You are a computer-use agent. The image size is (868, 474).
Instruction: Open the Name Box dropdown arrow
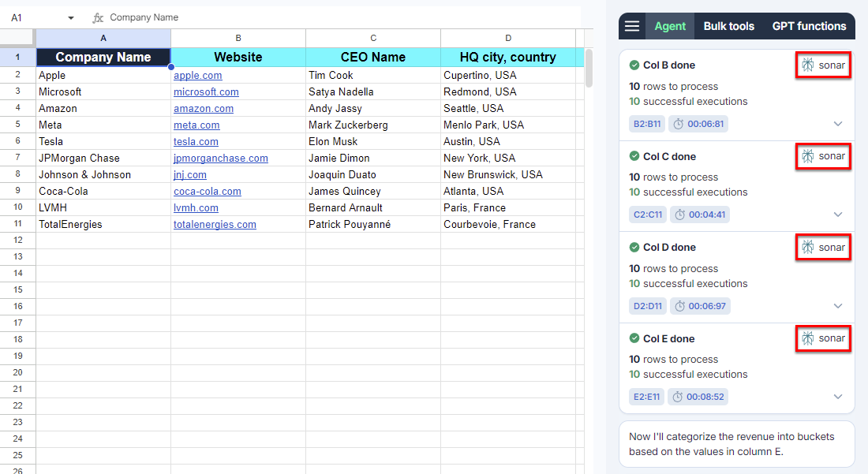pyautogui.click(x=71, y=17)
